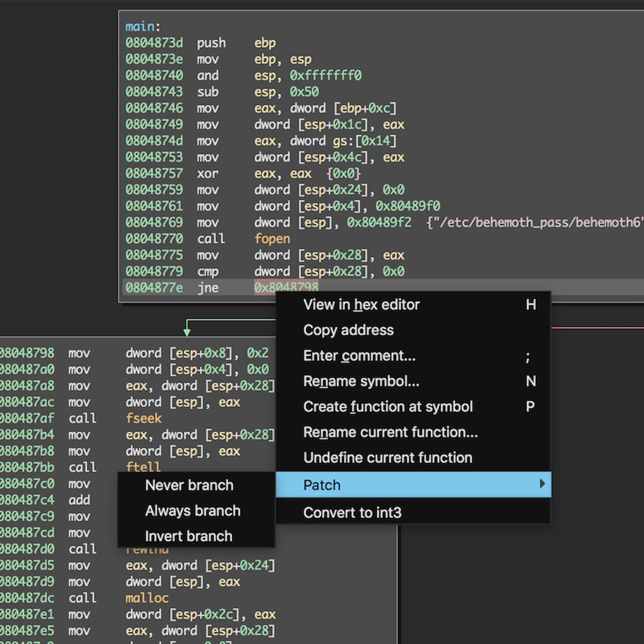Click the 0x50 operand value
This screenshot has width=644, height=644.
click(304, 92)
